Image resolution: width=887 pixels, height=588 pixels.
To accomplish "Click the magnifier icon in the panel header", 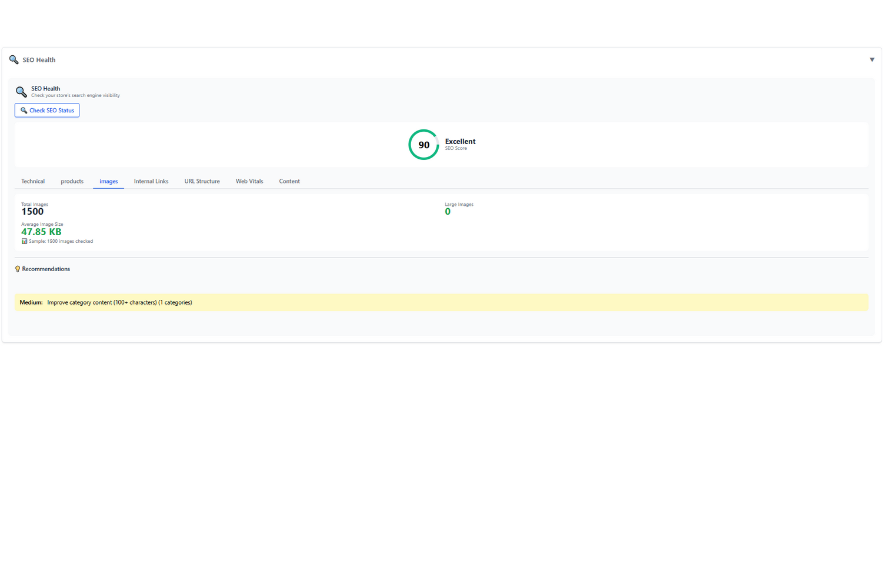I will [x=14, y=60].
